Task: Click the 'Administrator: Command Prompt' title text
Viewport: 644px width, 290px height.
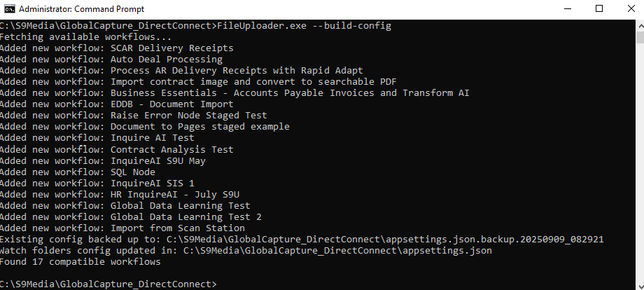Action: click(x=81, y=9)
